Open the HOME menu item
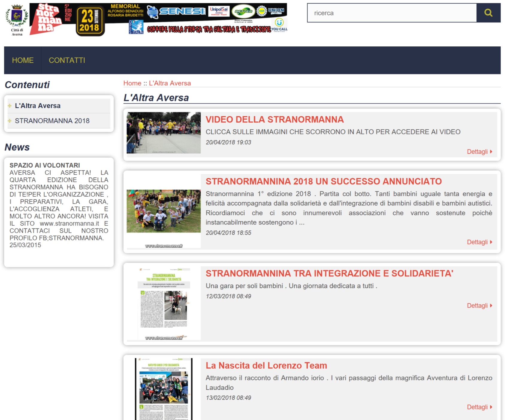Image resolution: width=505 pixels, height=420 pixels. pyautogui.click(x=23, y=60)
